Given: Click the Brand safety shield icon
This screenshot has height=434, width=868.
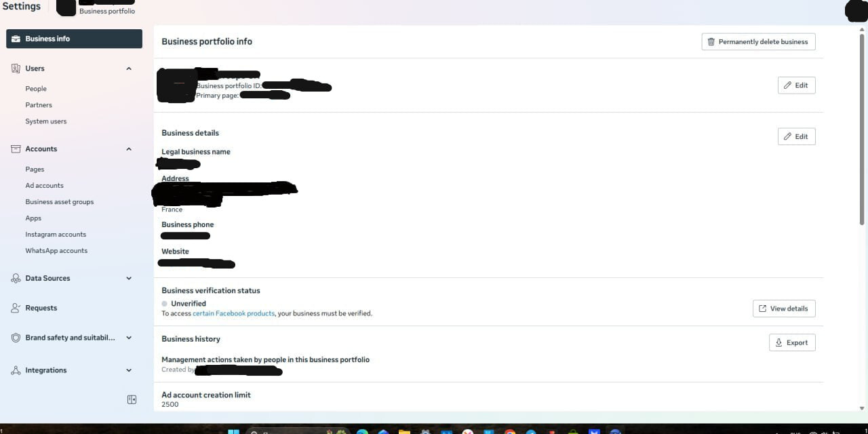Looking at the screenshot, I should [16, 338].
